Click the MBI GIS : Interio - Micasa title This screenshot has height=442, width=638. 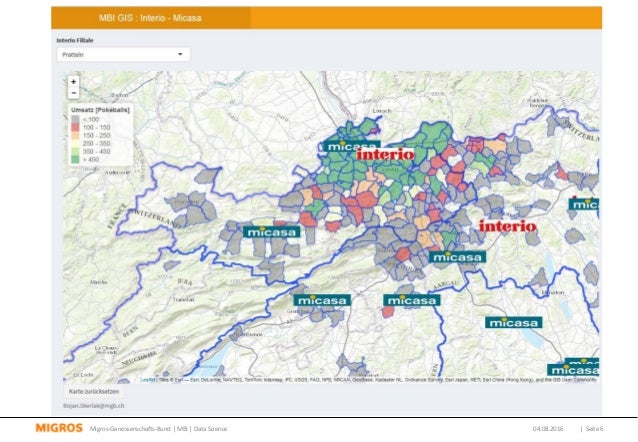coord(150,18)
